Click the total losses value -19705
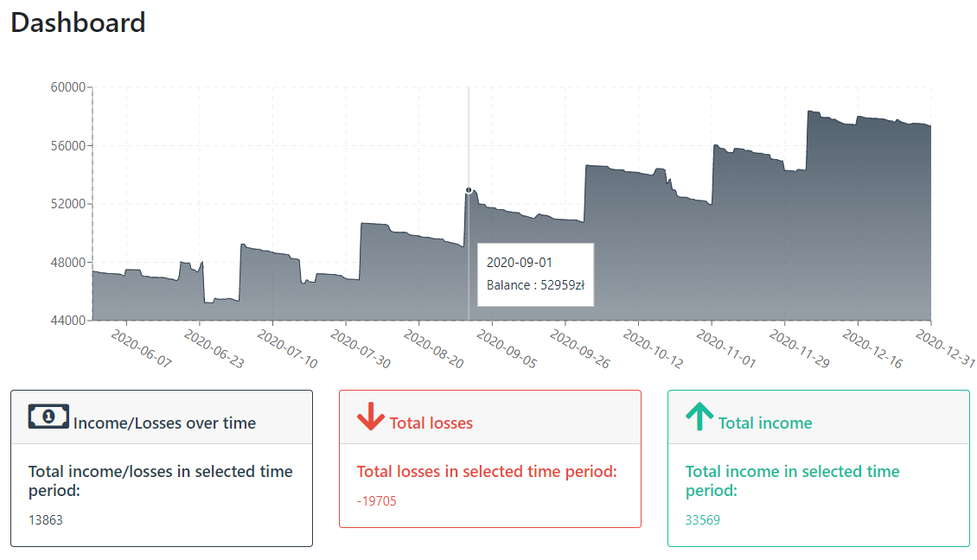The height and width of the screenshot is (560, 977). [x=376, y=501]
